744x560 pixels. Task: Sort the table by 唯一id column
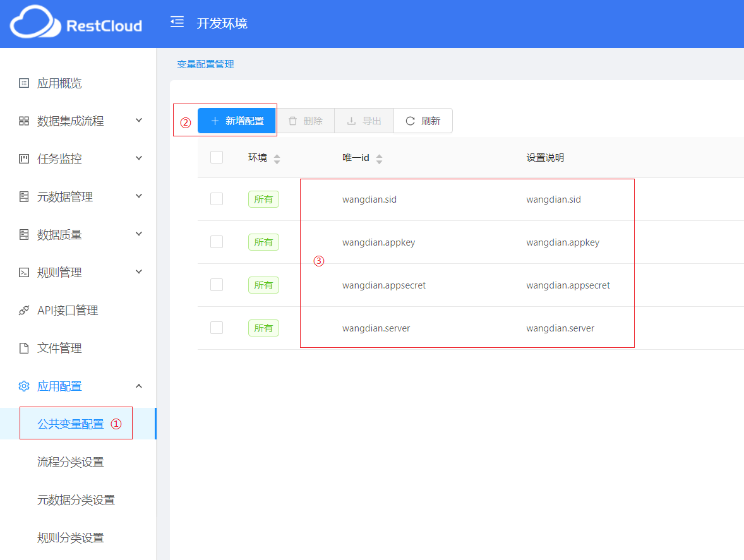click(x=379, y=158)
